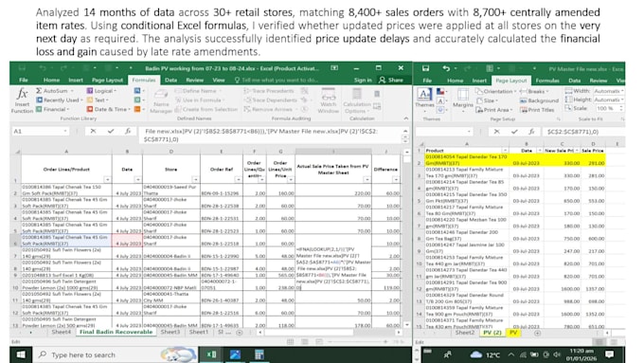Viewport: 644px width, 363px height.
Task: Open Data tab in Badin PV window
Action: coord(170,80)
